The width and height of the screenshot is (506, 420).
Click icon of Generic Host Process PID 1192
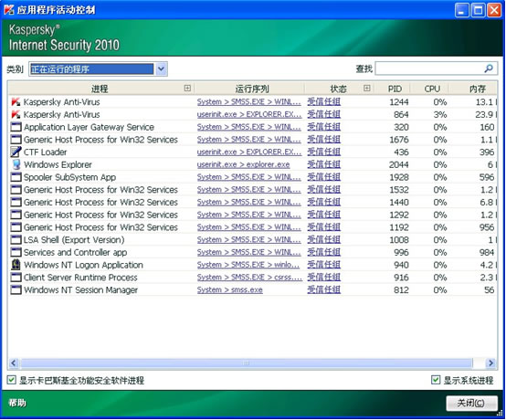tap(16, 227)
